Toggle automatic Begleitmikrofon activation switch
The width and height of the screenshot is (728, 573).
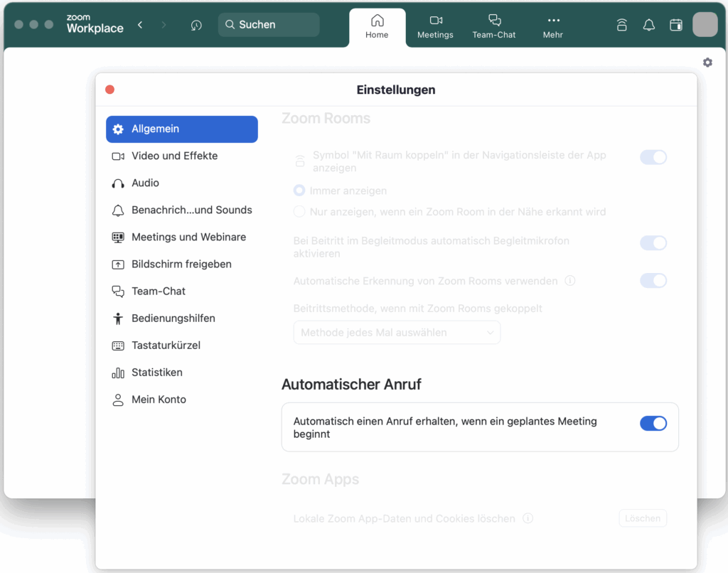click(x=653, y=243)
